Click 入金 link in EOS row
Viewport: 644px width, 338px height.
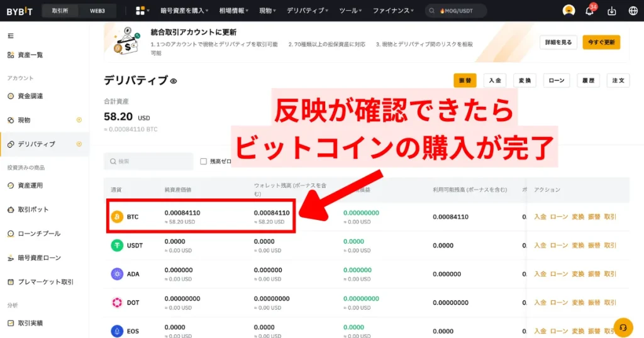[x=540, y=331]
